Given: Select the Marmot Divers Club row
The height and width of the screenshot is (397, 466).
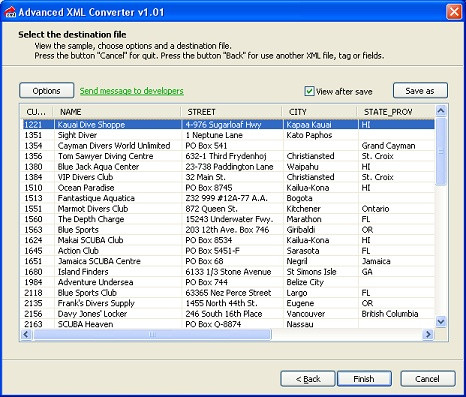Looking at the screenshot, I should (x=228, y=209).
